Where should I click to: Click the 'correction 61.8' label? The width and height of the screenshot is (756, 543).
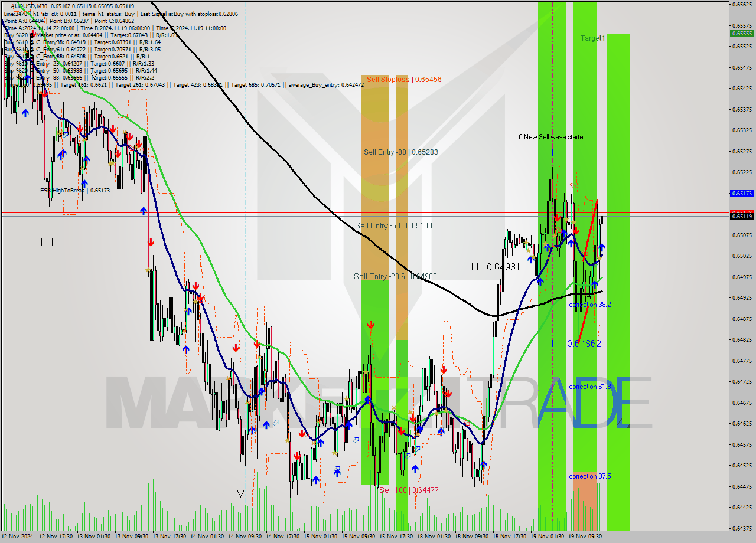coord(589,387)
